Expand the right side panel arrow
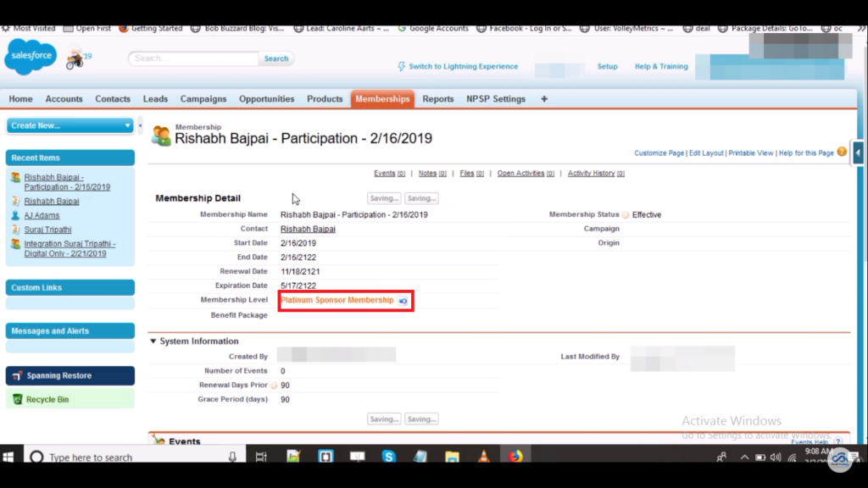868x488 pixels. pos(858,152)
